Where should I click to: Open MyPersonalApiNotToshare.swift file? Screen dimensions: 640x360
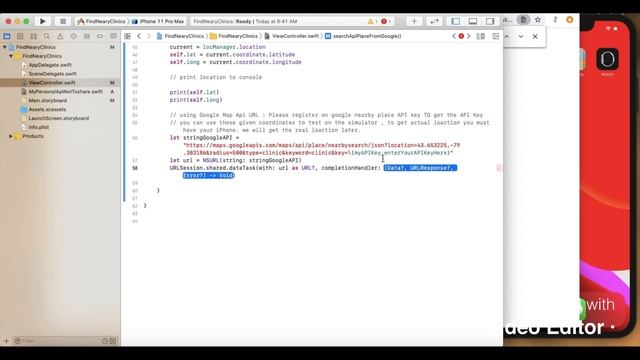click(65, 92)
